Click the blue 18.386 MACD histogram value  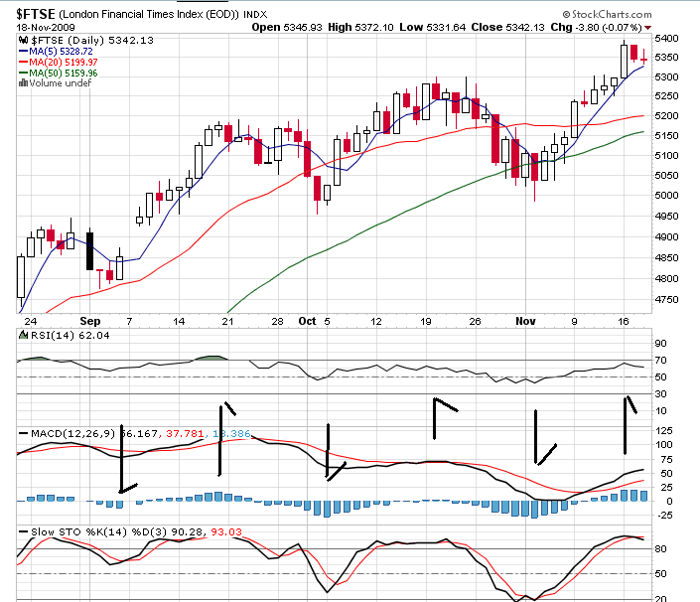point(231,434)
